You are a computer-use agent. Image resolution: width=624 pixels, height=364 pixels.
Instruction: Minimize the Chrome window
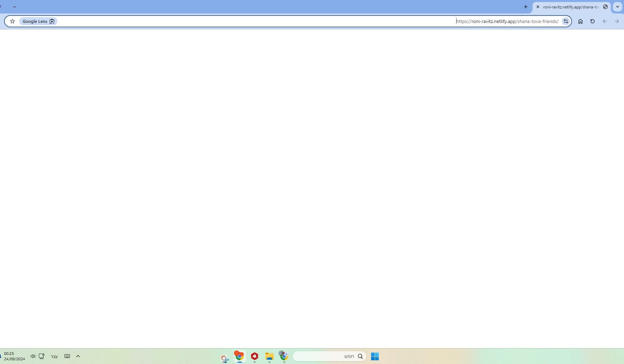pyautogui.click(x=15, y=7)
